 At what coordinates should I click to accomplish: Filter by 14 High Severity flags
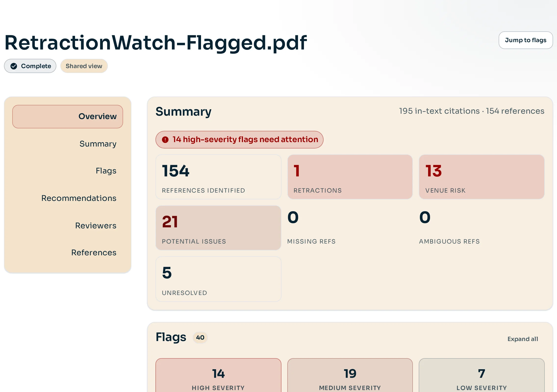click(x=218, y=375)
